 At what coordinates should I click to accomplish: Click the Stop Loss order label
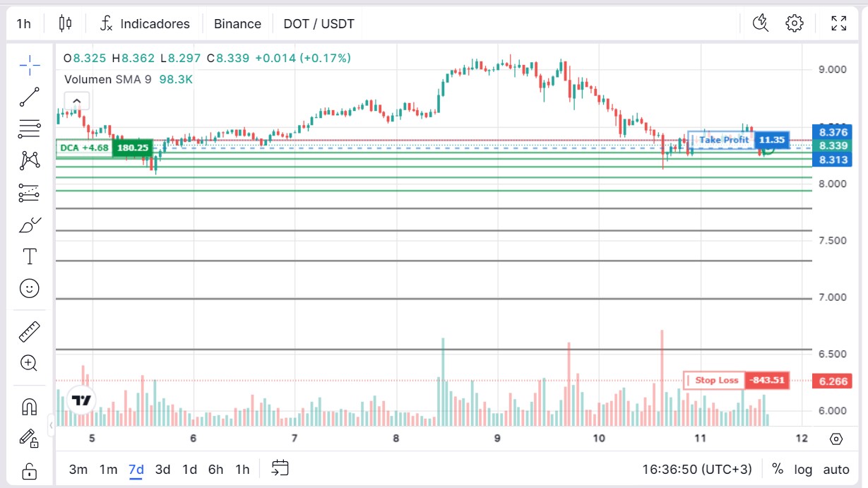(716, 381)
